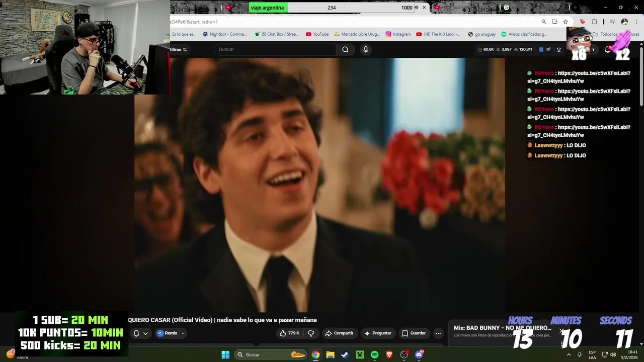The height and width of the screenshot is (362, 644).
Task: Open Brave browser from taskbar
Action: click(x=389, y=354)
